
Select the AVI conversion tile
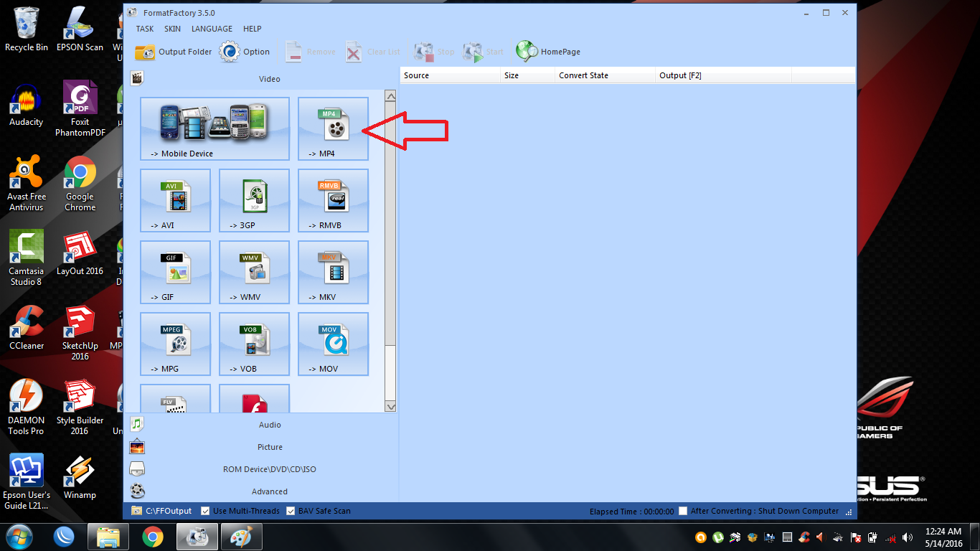175,201
